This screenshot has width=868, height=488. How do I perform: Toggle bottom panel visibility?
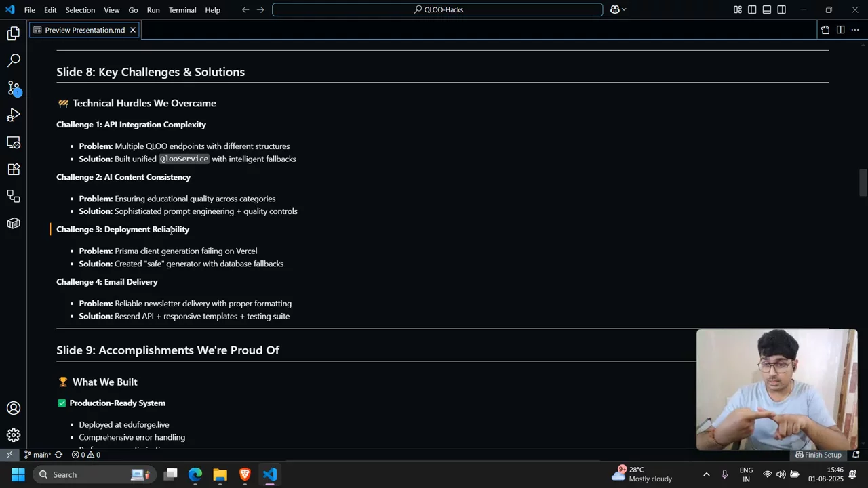pyautogui.click(x=767, y=9)
